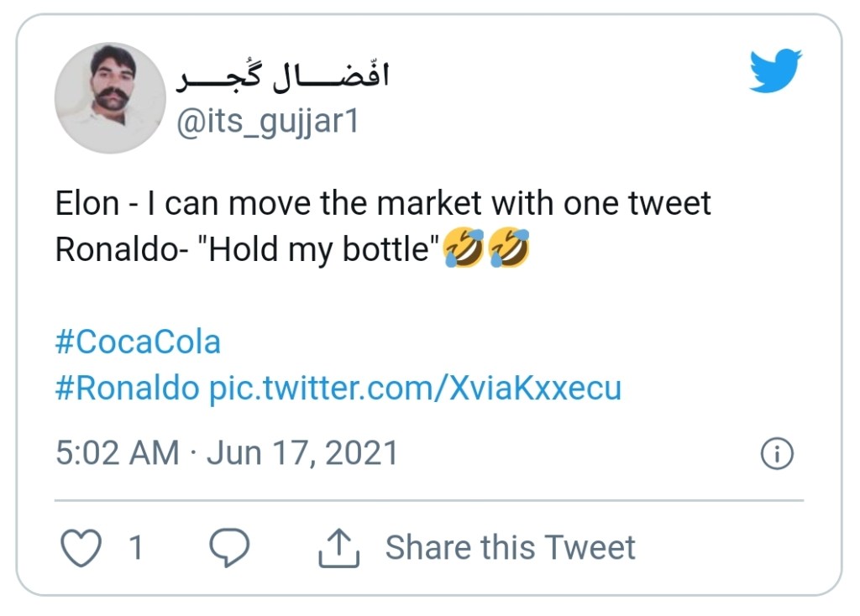Image resolution: width=860 pixels, height=616 pixels.
Task: Click the reply speech bubble icon
Action: pos(228,549)
